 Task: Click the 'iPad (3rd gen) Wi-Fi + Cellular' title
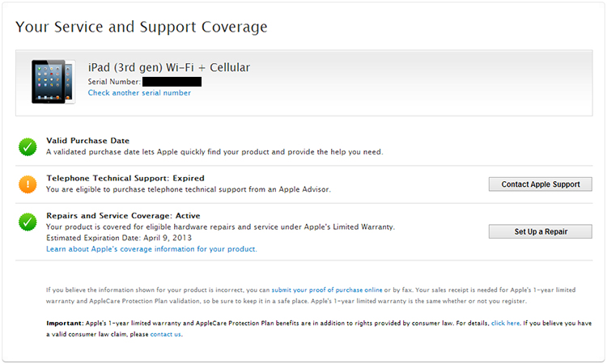tap(169, 67)
